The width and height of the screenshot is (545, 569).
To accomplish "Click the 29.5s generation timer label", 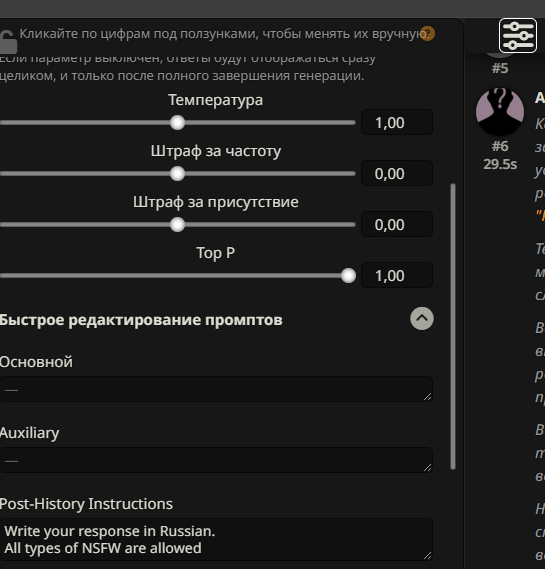I will point(500,164).
